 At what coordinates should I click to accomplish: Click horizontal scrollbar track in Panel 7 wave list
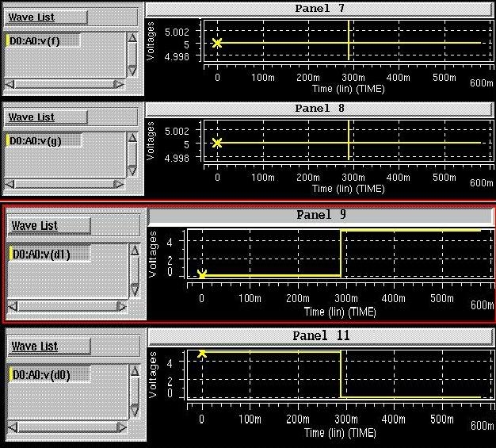click(64, 84)
